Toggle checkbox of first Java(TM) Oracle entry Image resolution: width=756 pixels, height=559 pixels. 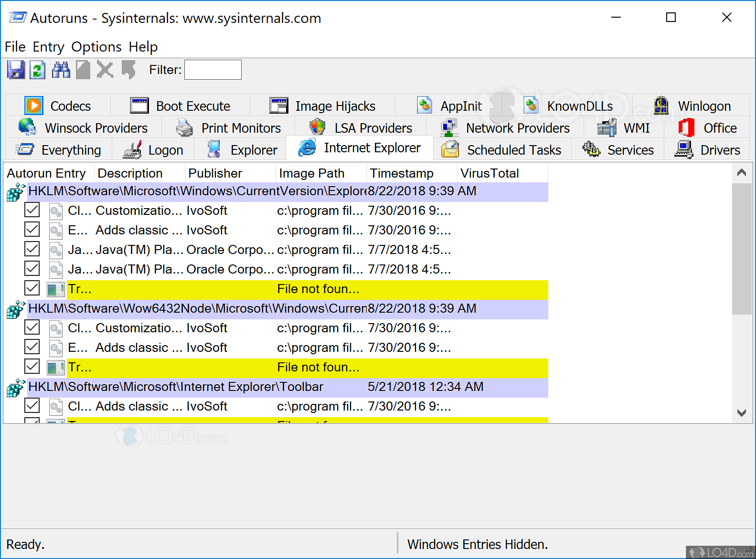click(x=32, y=249)
